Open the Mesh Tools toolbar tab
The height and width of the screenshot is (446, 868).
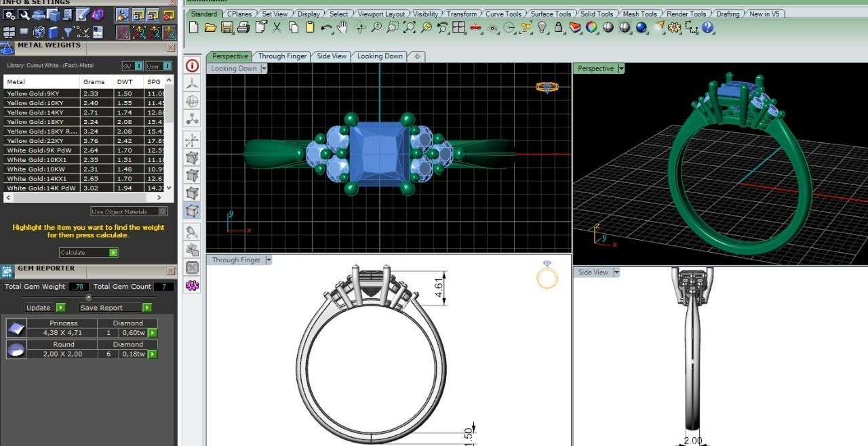coord(639,14)
